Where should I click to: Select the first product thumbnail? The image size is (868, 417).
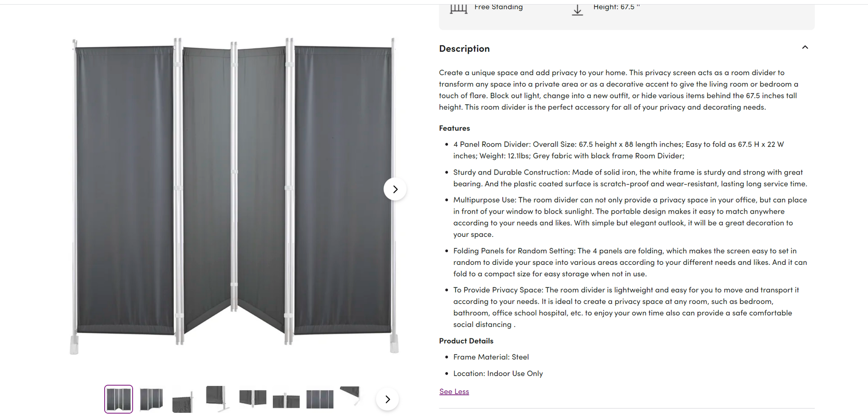click(119, 399)
